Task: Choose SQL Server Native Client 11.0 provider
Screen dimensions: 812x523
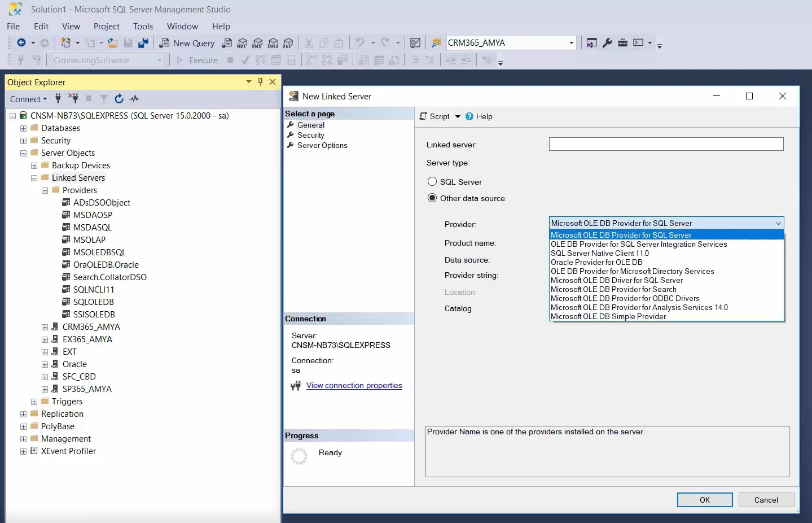Action: tap(666, 254)
